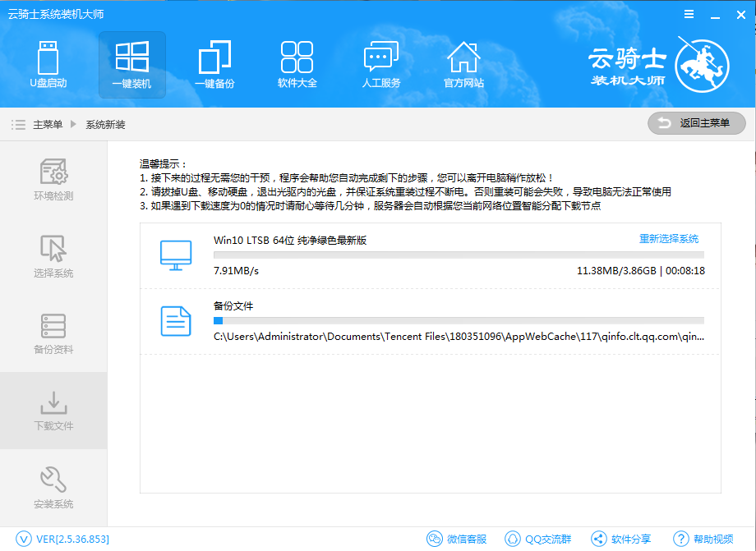Click the 11.38MB/3.86GB size readout
The height and width of the screenshot is (551, 756).
(616, 271)
